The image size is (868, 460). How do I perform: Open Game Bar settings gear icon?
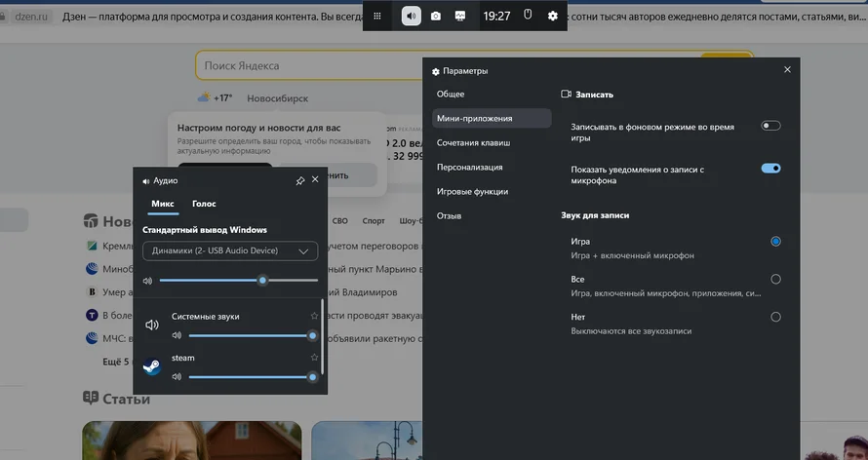(553, 16)
